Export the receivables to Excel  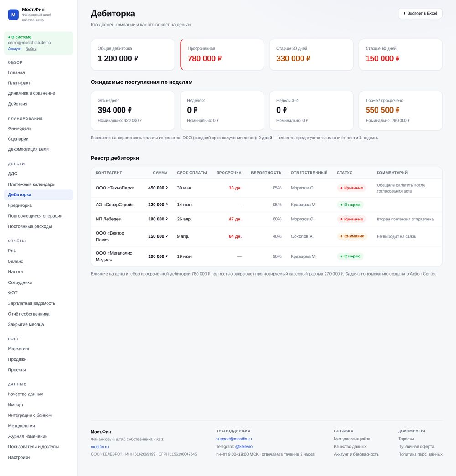pyautogui.click(x=420, y=13)
